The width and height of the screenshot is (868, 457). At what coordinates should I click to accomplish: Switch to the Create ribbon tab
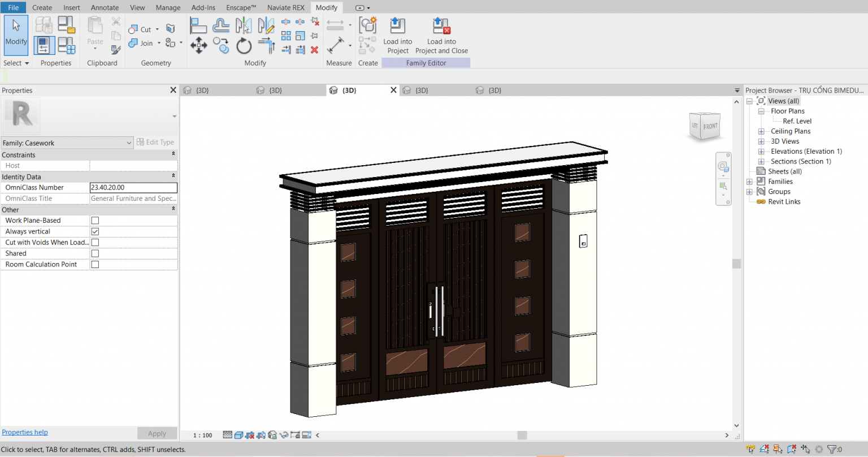coord(42,7)
